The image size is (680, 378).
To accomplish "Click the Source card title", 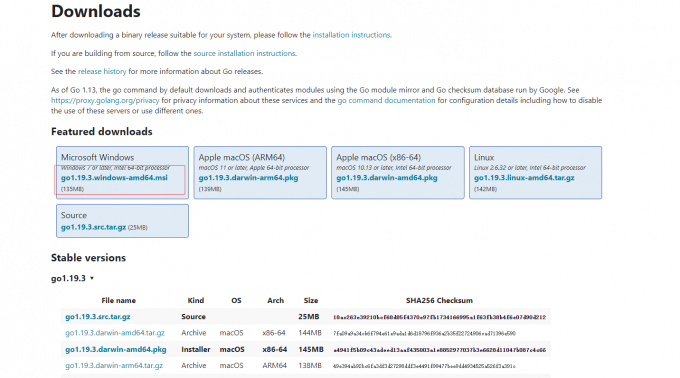I will pos(74,215).
